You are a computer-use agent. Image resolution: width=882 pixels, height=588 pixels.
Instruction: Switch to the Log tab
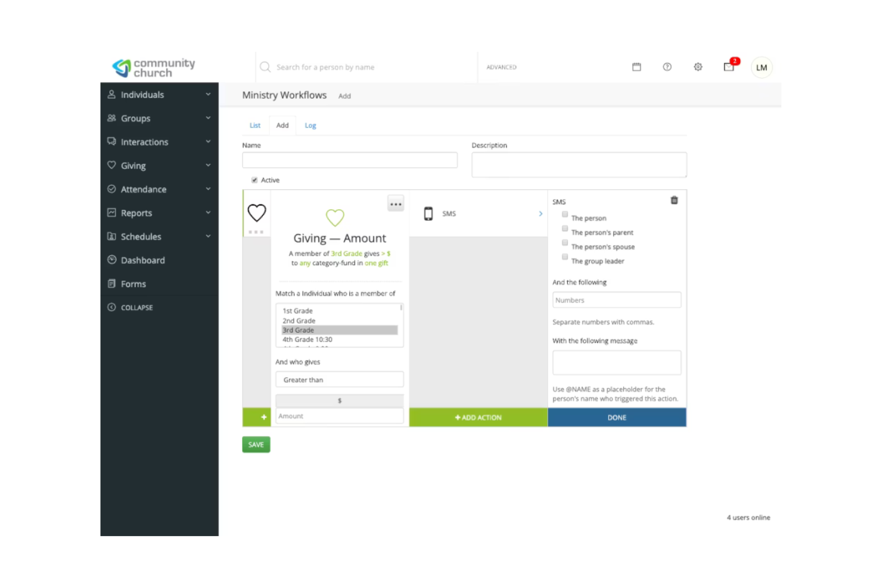310,125
